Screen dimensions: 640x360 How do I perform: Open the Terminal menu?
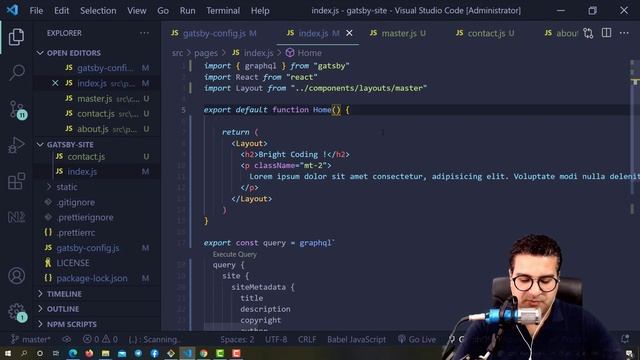pyautogui.click(x=223, y=11)
